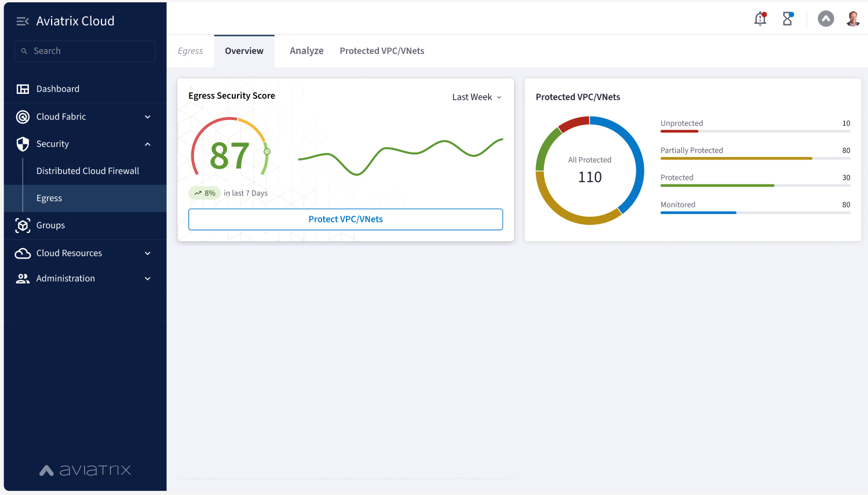Screen dimensions: 868x495
Task: Click the Groups icon in sidebar
Action: (x=22, y=225)
